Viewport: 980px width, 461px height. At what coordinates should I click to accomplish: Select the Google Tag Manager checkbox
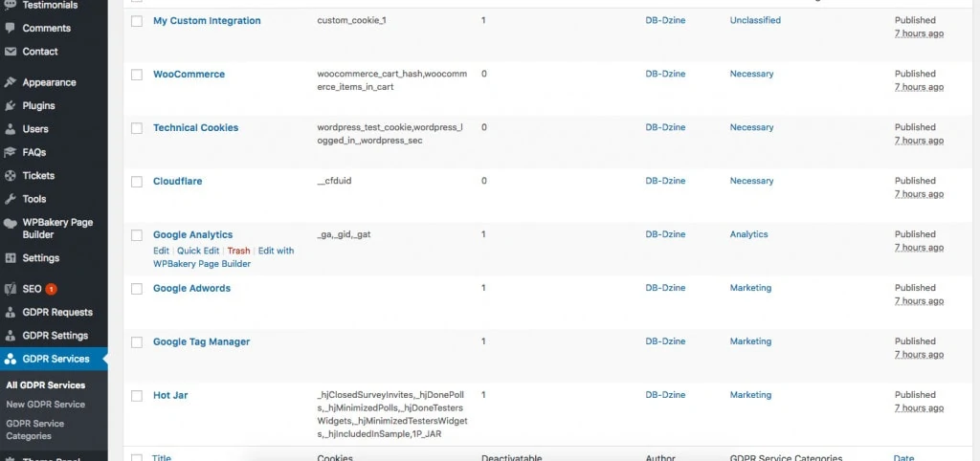pyautogui.click(x=137, y=342)
